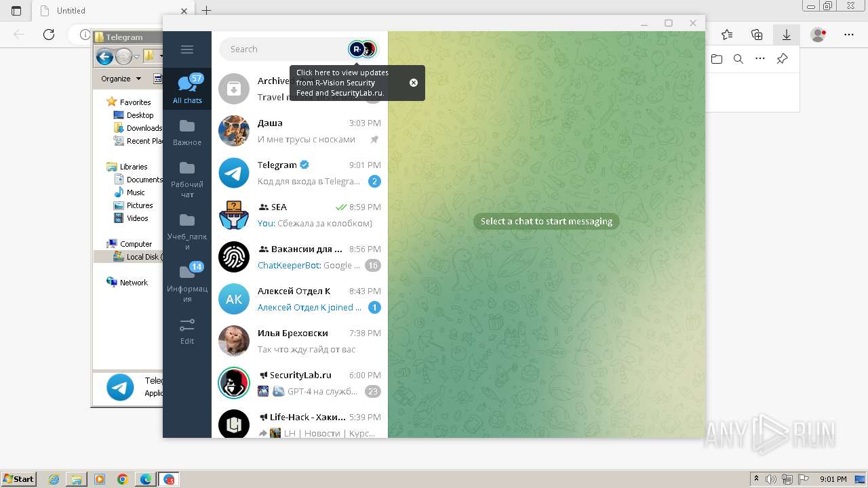Screen dimensions: 868x488
Task: Click the Life-Hack channel avatar
Action: [234, 424]
